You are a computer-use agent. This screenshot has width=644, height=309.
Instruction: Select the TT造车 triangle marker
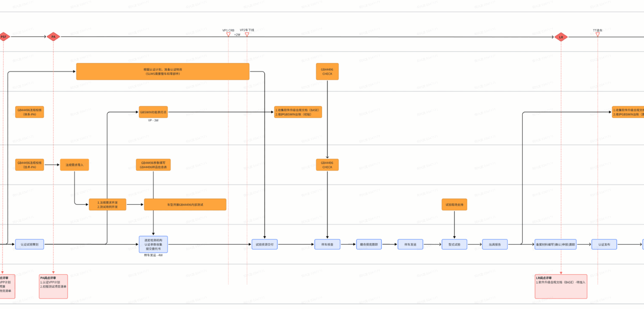coord(598,35)
